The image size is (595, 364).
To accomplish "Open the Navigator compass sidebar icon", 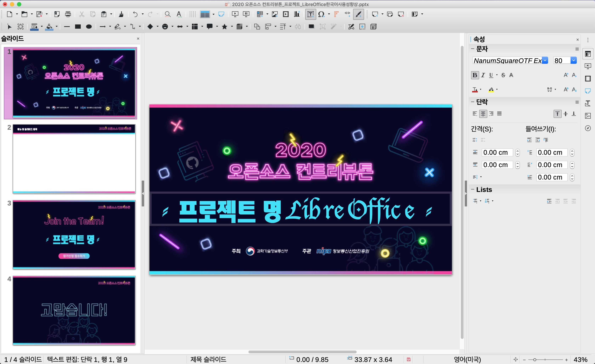I will [x=588, y=128].
